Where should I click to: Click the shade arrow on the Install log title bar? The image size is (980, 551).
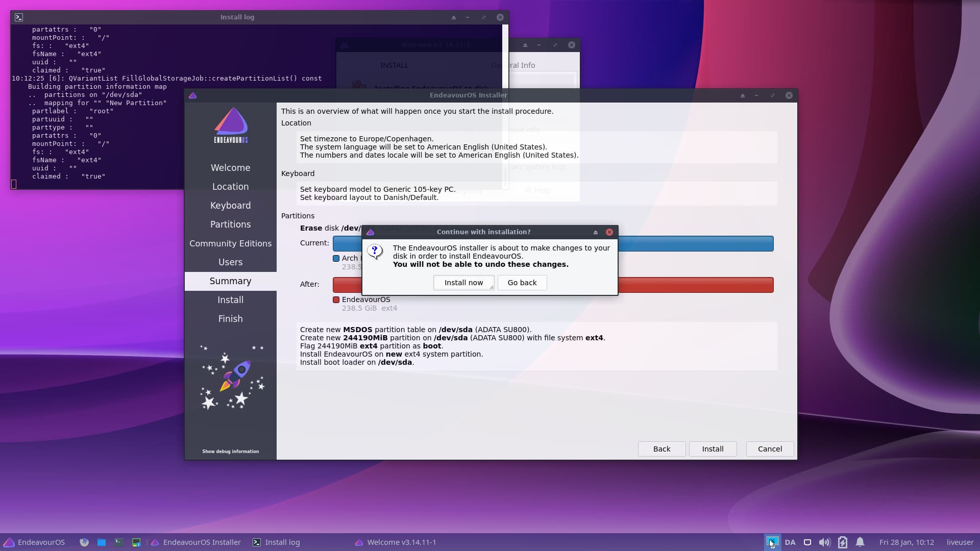pyautogui.click(x=453, y=17)
